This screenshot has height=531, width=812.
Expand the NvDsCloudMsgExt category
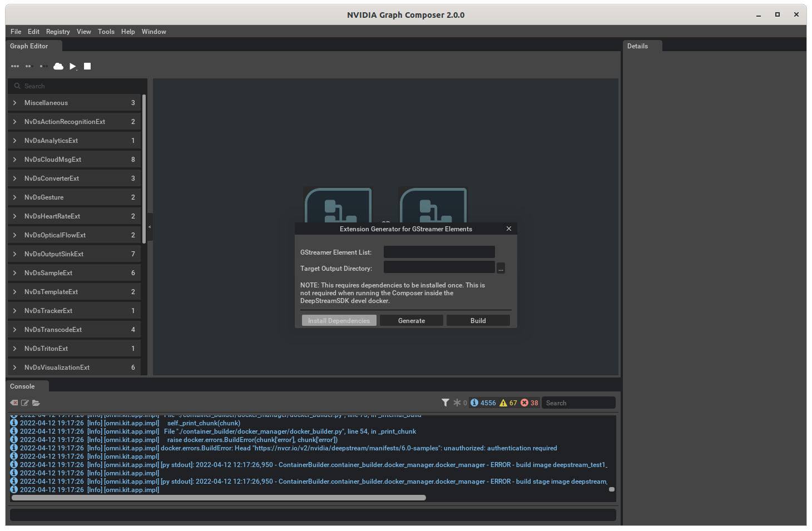pos(14,159)
